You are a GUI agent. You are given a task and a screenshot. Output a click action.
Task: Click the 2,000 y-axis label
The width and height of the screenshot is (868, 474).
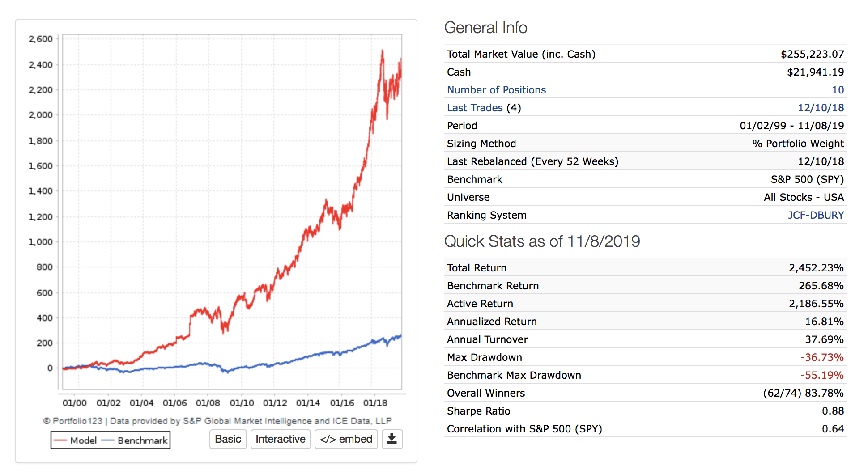41,115
